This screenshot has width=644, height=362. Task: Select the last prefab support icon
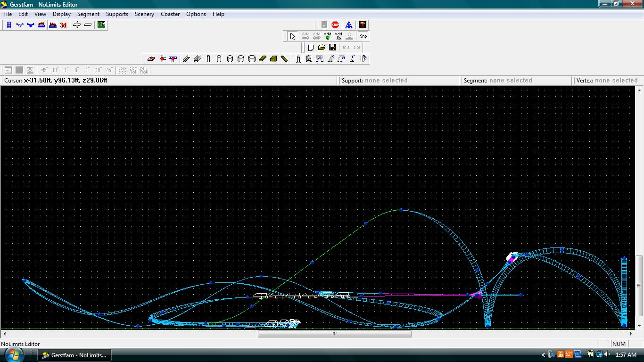(x=363, y=59)
